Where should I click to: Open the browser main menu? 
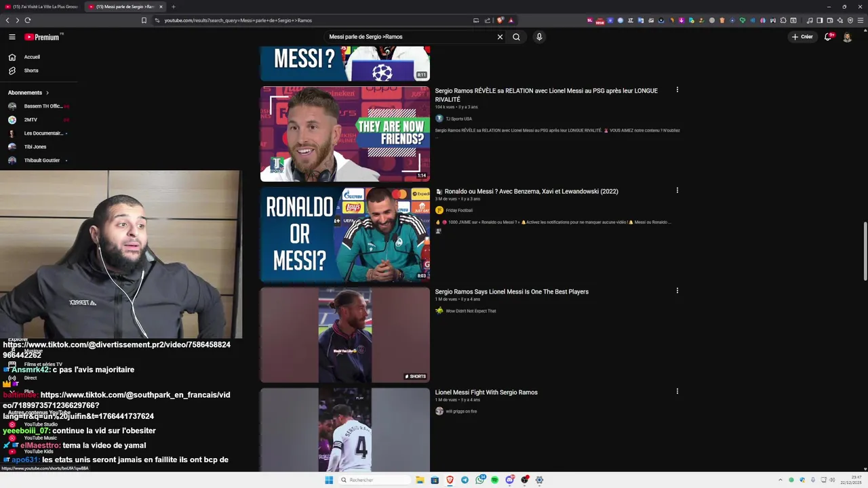point(861,20)
